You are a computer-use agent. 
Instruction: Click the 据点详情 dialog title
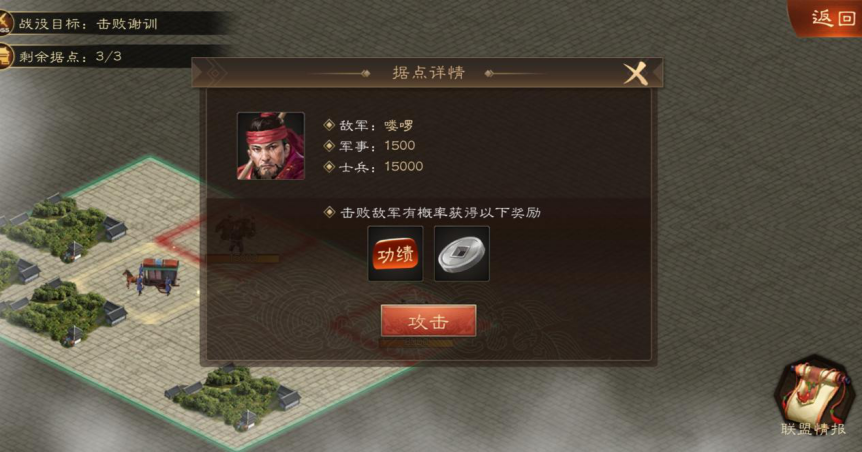[x=429, y=73]
